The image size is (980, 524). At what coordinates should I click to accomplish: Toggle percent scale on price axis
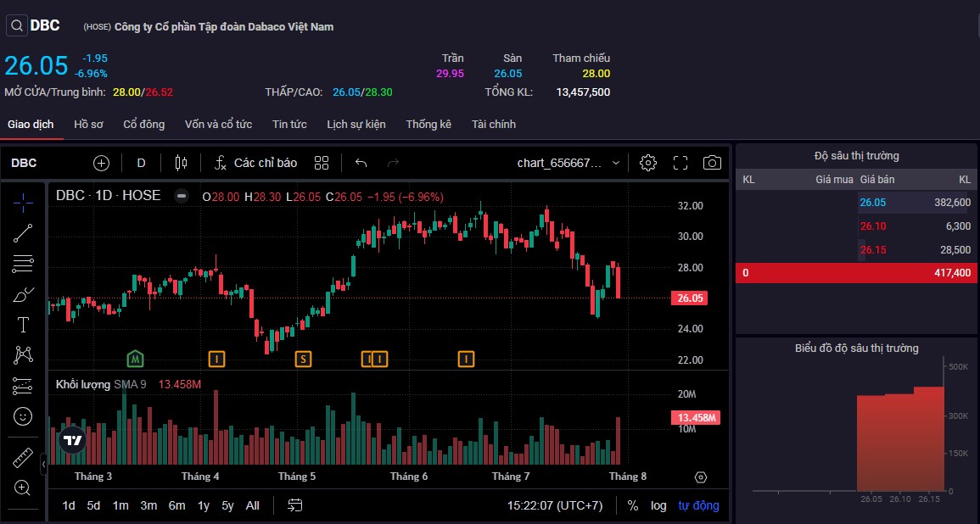[x=633, y=505]
